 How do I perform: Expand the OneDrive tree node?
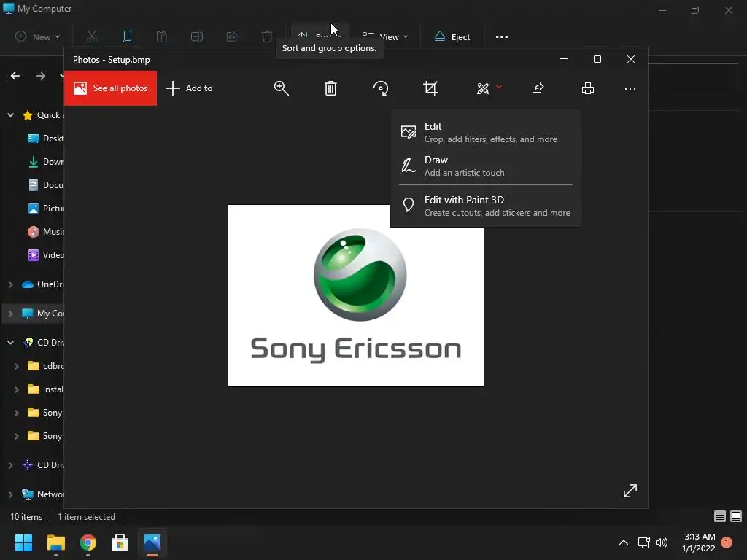click(x=10, y=284)
